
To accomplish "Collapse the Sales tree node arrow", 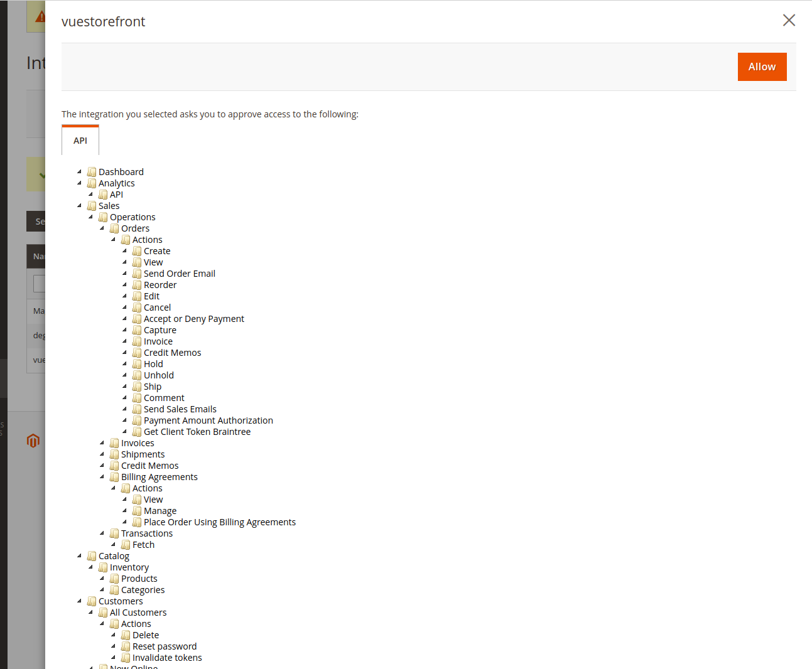I will (80, 206).
